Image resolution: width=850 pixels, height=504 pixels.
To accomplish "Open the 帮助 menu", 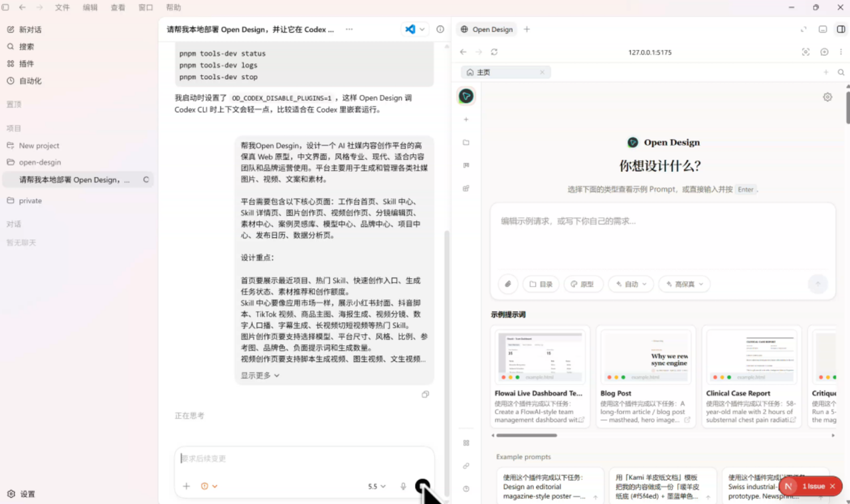I will pyautogui.click(x=173, y=7).
